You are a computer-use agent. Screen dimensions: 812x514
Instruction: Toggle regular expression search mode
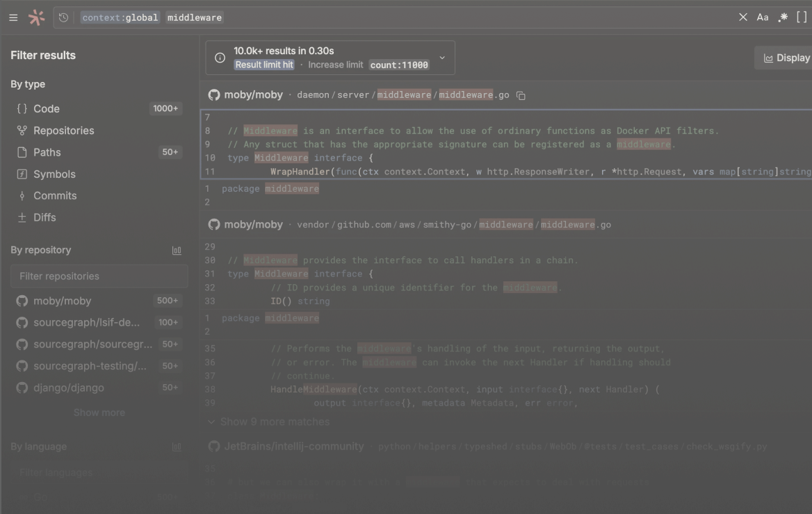coord(783,17)
